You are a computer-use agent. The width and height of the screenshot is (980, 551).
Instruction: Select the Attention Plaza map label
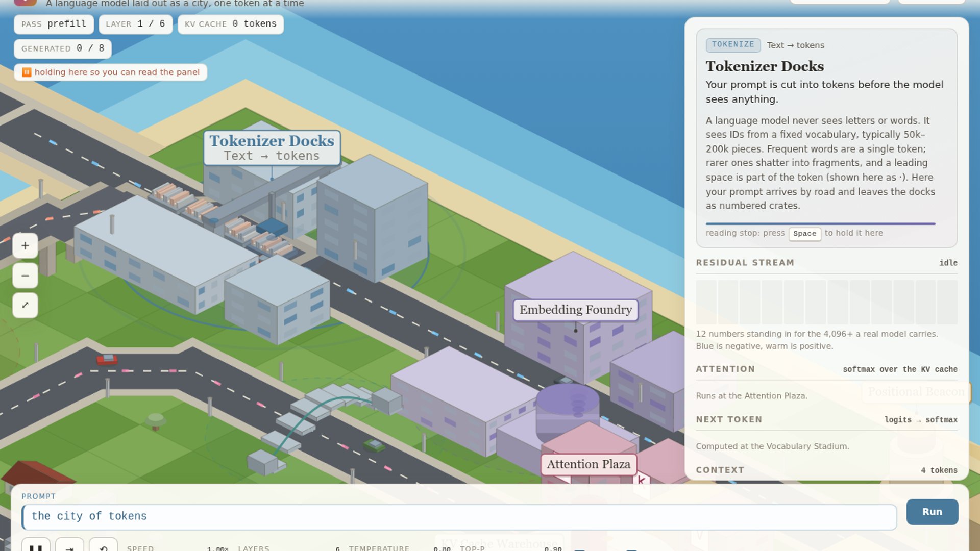tap(589, 464)
